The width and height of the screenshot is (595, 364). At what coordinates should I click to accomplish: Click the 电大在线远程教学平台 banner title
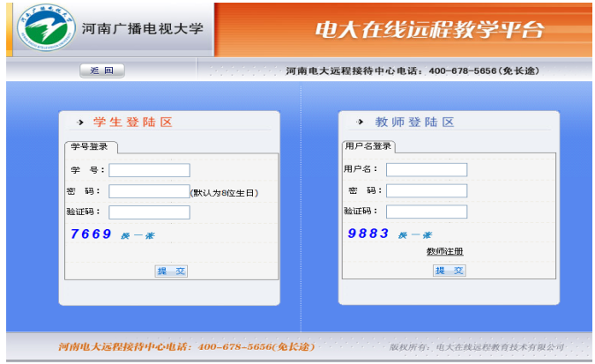[x=429, y=30]
